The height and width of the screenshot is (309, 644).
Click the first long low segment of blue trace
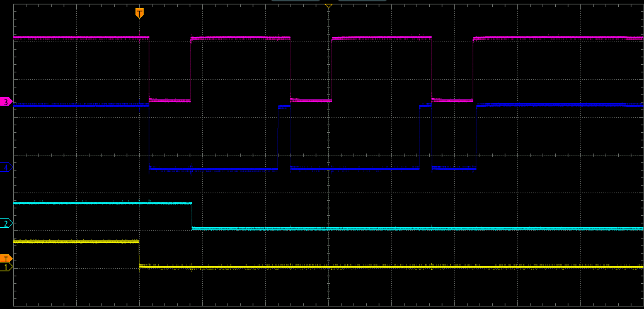(213, 169)
